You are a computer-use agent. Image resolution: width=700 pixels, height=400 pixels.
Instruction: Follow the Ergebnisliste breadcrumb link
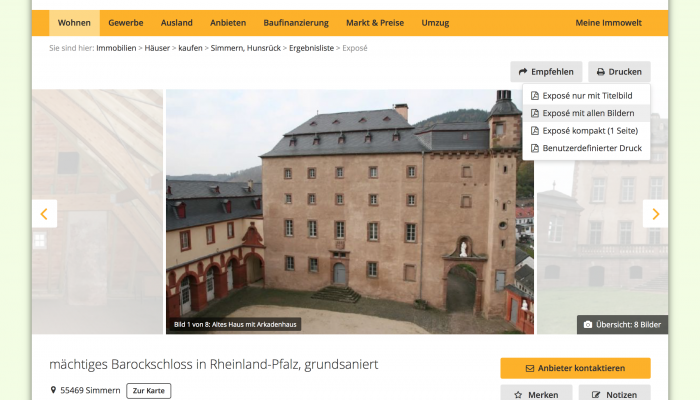[311, 48]
